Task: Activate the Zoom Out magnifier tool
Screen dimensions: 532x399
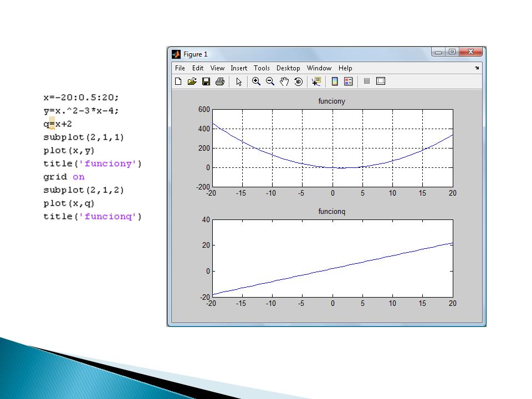Action: click(x=270, y=81)
